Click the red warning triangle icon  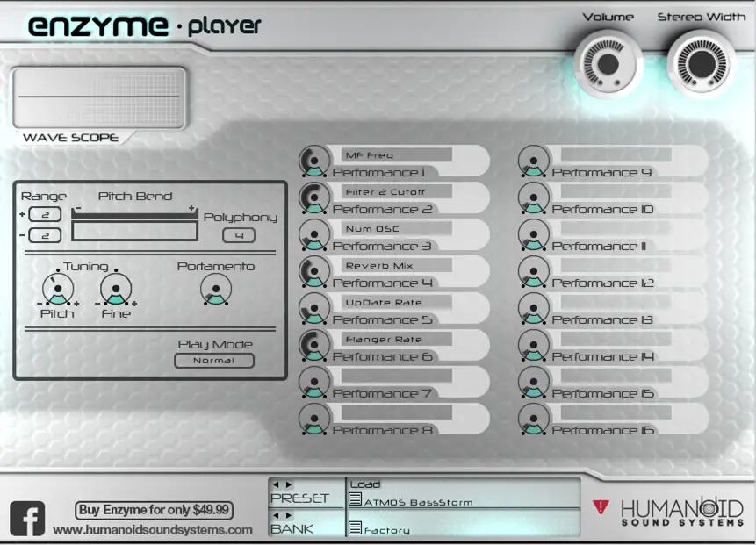601,507
